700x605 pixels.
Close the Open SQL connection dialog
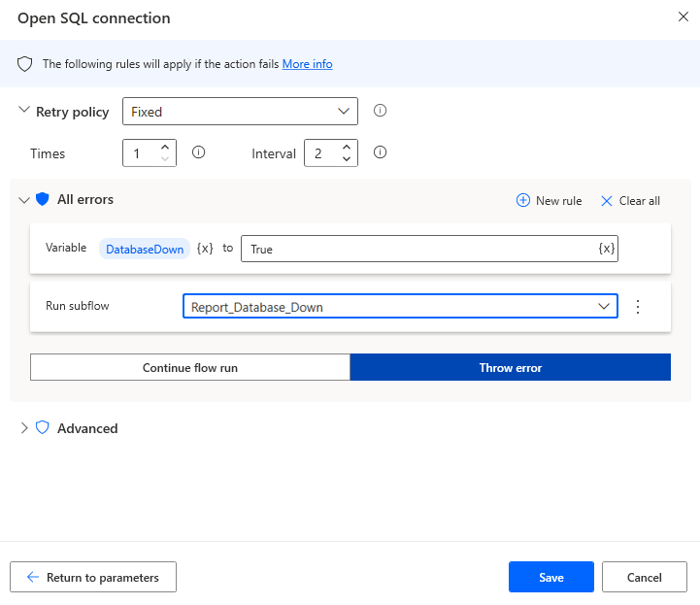(683, 17)
